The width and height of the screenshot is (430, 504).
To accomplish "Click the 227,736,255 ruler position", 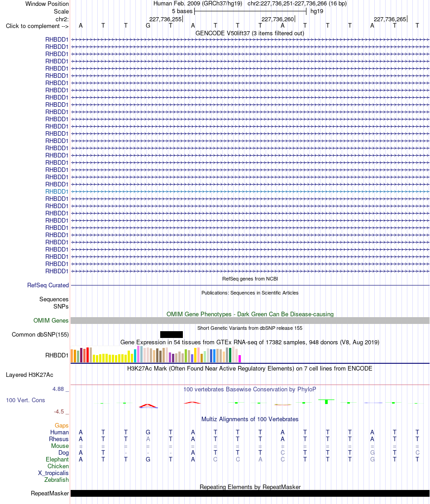I will pos(165,19).
